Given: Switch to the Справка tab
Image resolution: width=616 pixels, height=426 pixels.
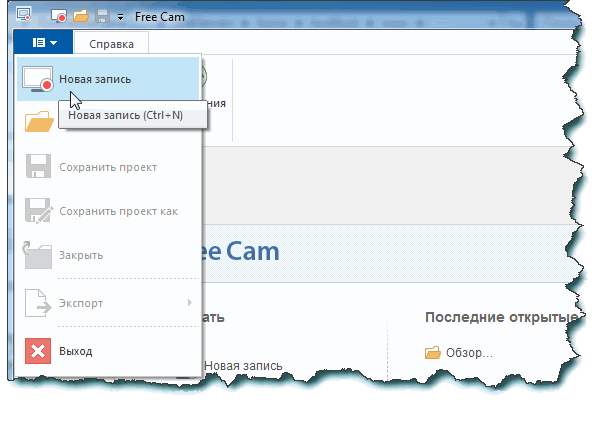Looking at the screenshot, I should (111, 44).
